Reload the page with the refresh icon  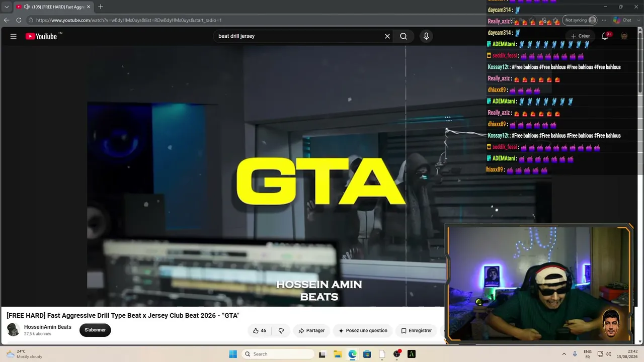click(19, 20)
